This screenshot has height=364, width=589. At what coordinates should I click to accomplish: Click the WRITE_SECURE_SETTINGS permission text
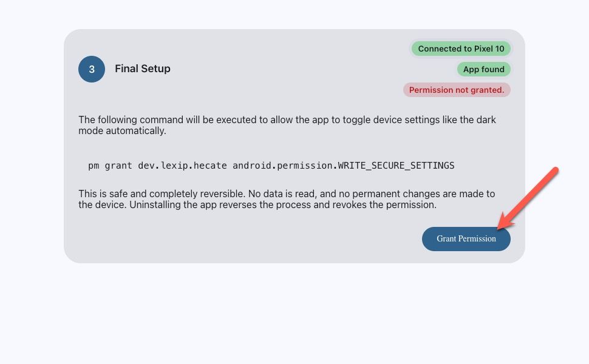point(397,166)
